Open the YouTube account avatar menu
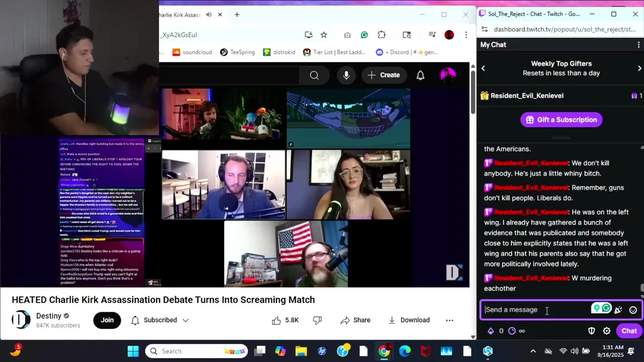This screenshot has height=362, width=644. 448,75
